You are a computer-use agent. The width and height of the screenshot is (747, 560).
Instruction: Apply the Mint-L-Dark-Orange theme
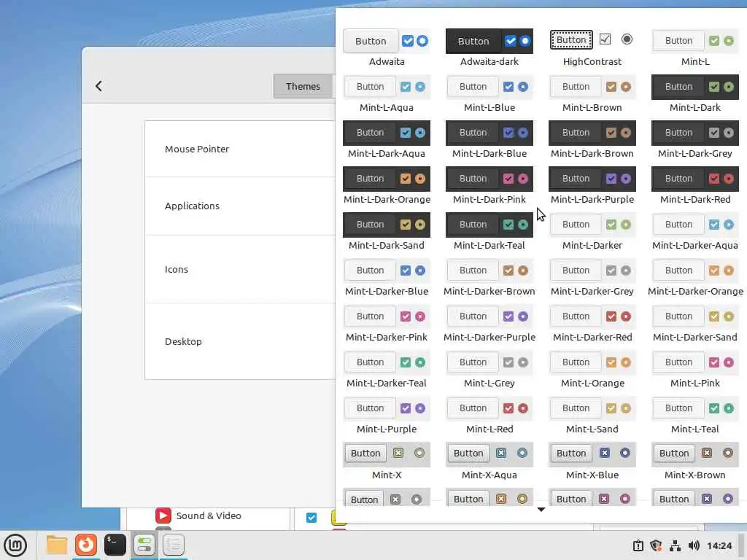point(387,186)
